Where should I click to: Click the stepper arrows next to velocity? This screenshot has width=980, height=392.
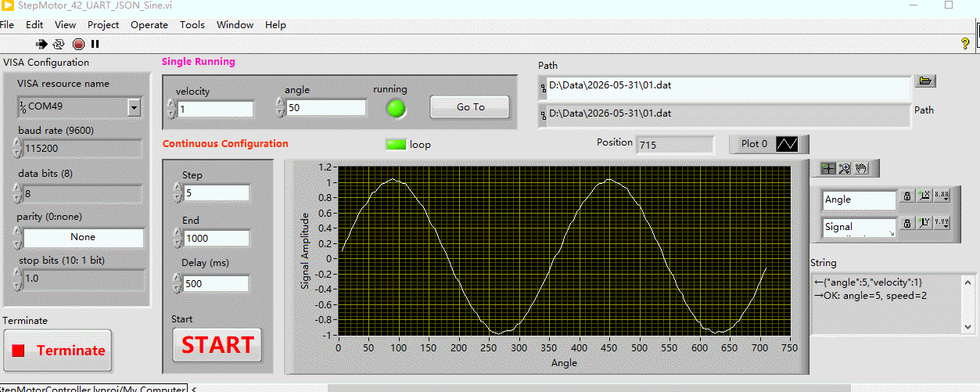pyautogui.click(x=171, y=108)
